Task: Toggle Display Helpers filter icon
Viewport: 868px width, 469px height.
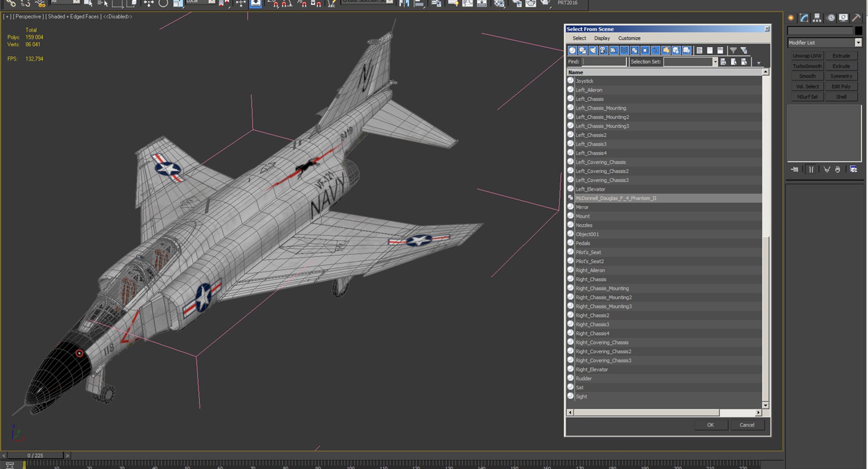Action: pos(614,50)
